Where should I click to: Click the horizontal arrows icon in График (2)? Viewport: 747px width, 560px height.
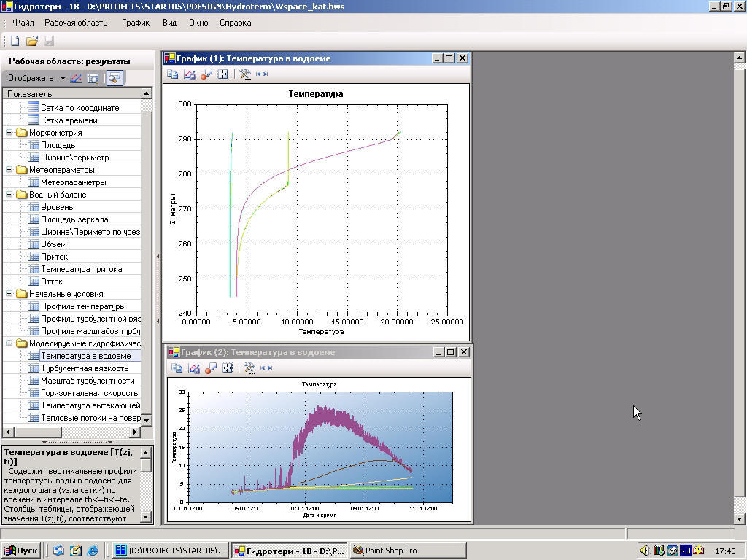point(266,368)
